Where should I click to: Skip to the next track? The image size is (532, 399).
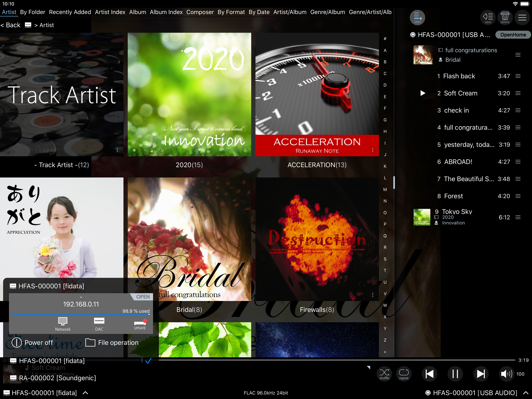(481, 374)
